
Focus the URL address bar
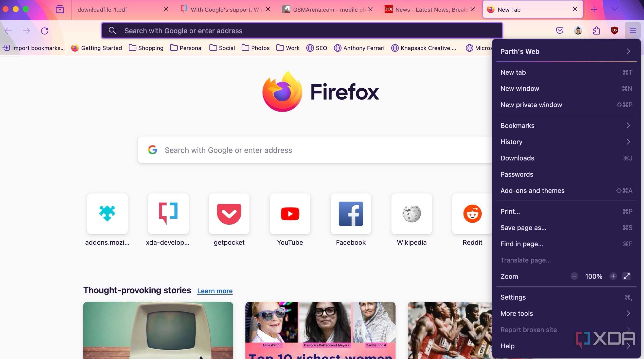click(x=302, y=31)
